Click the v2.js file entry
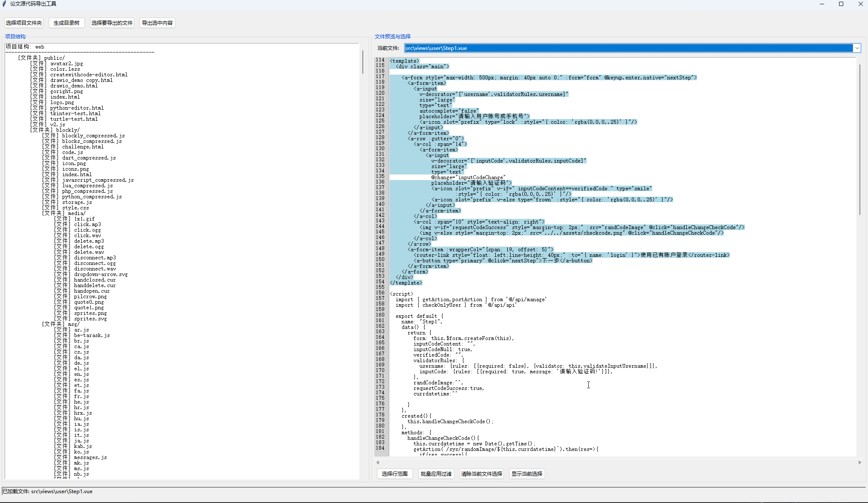This screenshot has width=868, height=503. coord(47,125)
